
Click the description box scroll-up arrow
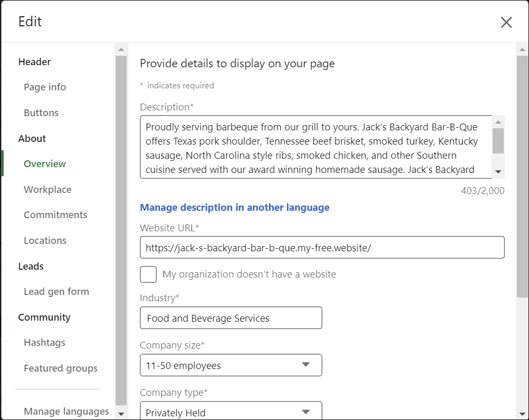[x=499, y=122]
